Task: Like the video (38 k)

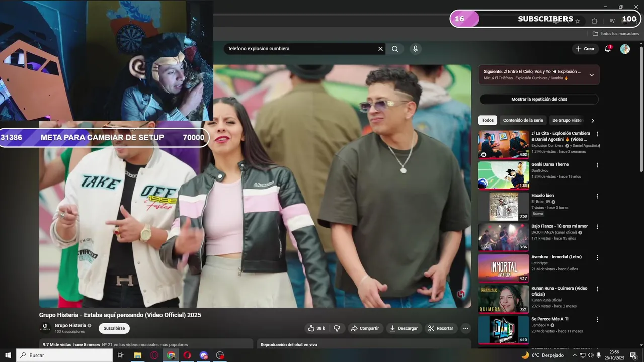Action: coord(316,328)
